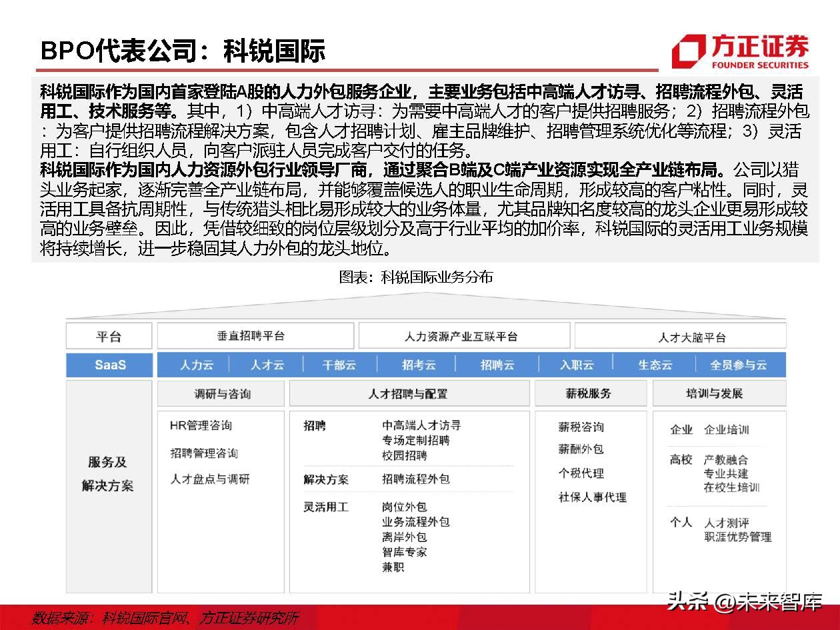This screenshot has width=840, height=630.
Task: Click the 企业 subcategory label
Action: (681, 430)
